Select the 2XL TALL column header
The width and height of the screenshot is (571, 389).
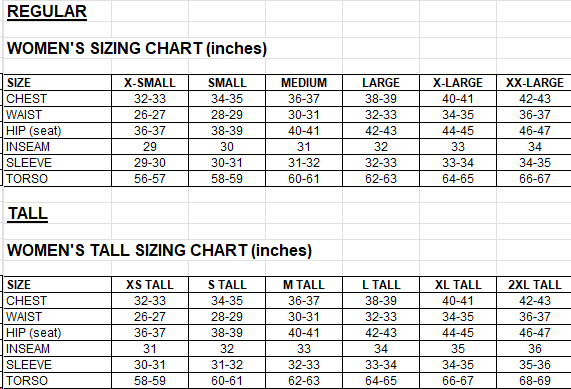click(535, 285)
